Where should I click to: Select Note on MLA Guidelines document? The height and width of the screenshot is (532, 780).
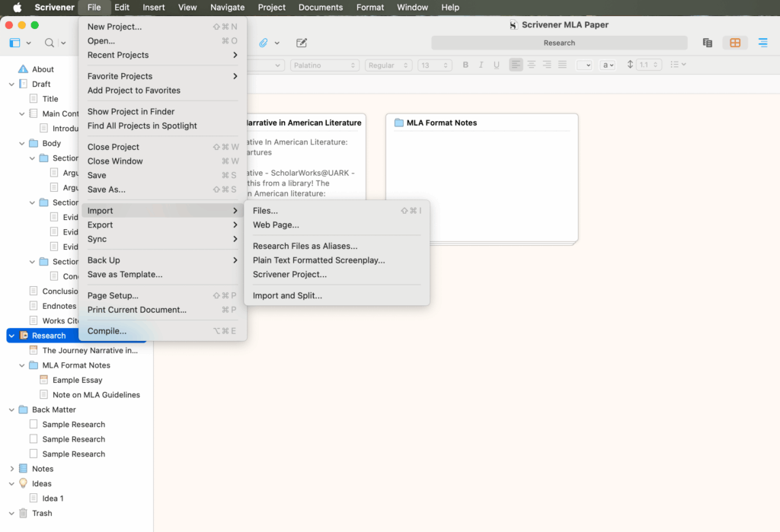coord(96,395)
